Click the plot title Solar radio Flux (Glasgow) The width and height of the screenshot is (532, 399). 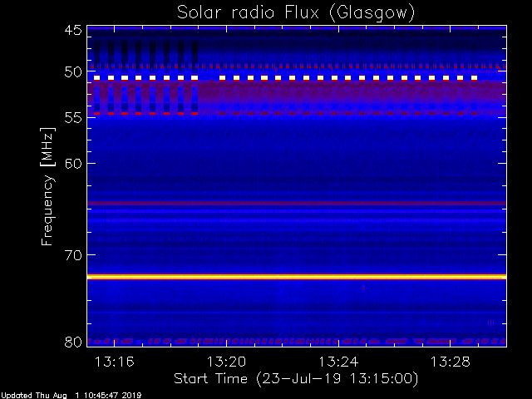click(x=296, y=13)
